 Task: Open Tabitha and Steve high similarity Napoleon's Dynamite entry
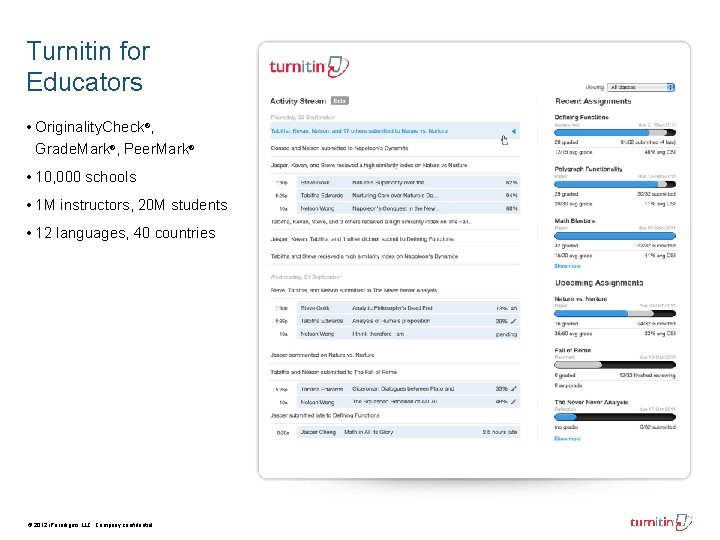(x=364, y=257)
